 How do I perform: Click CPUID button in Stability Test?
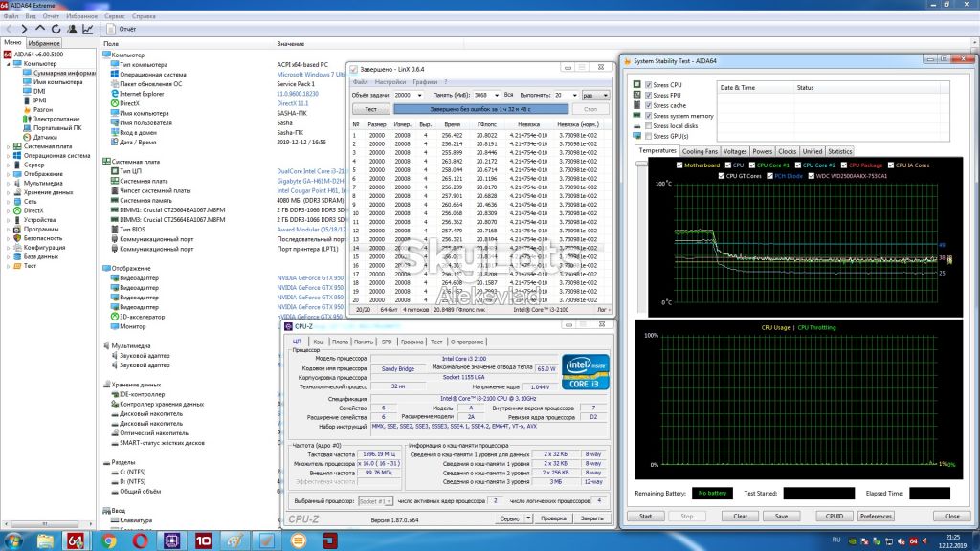(x=834, y=516)
